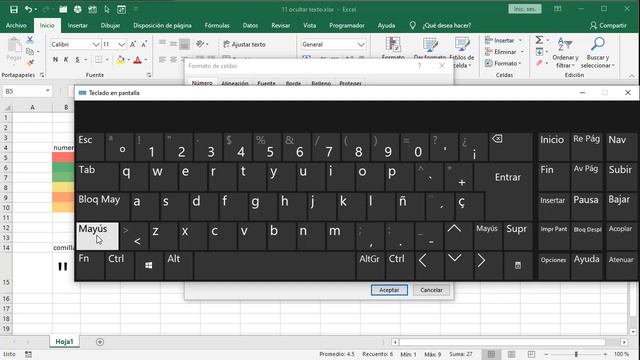Click the AutoSum sigma icon
Viewport: 640px width, 360px height.
click(x=539, y=40)
